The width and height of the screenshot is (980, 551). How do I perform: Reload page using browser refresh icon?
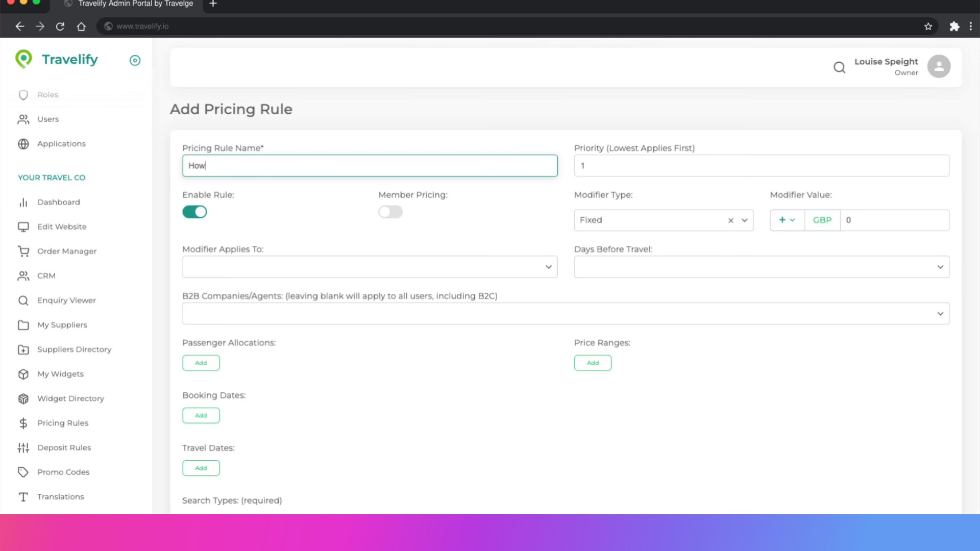tap(60, 27)
